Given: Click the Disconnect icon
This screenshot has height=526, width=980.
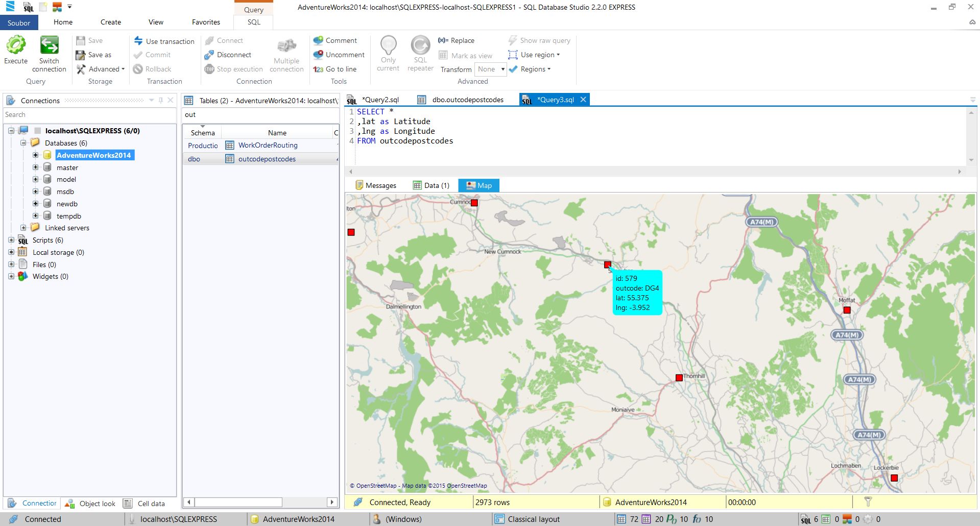Looking at the screenshot, I should click(x=209, y=55).
